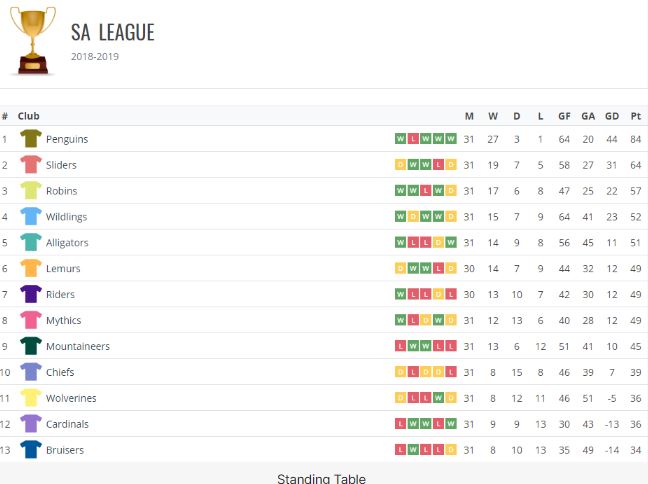Sort table by Pt column header
Viewport: 648px width, 484px height.
point(636,116)
